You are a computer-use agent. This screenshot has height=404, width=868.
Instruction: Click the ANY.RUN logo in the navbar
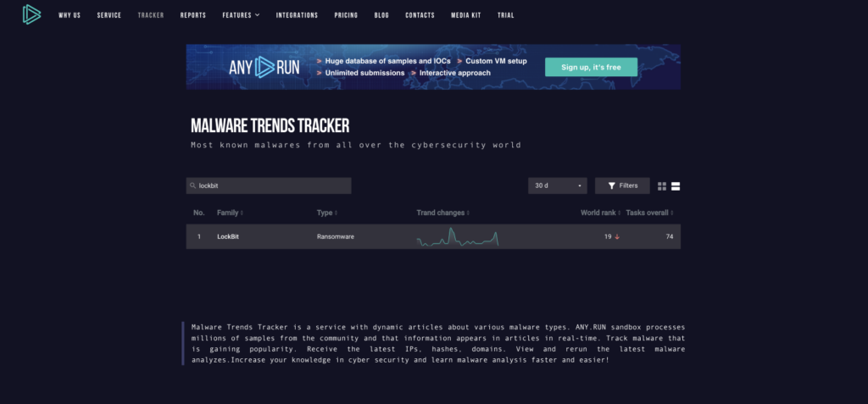(x=31, y=14)
